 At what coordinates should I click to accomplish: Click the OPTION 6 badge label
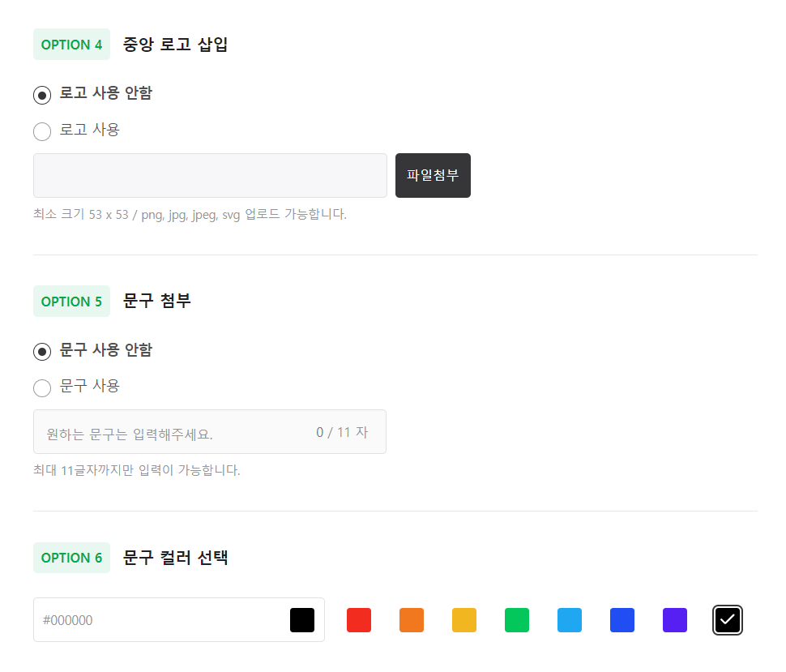(x=71, y=558)
